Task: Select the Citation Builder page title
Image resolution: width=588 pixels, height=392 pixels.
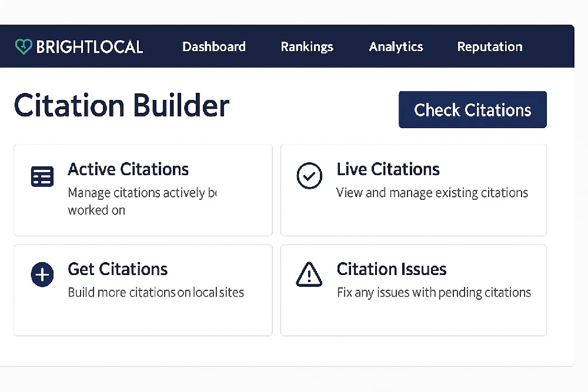Action: (122, 106)
